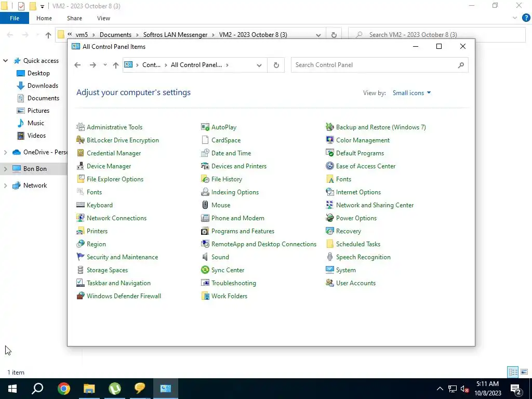Open the Administrative Tools icon
This screenshot has width=532, height=399.
81,127
